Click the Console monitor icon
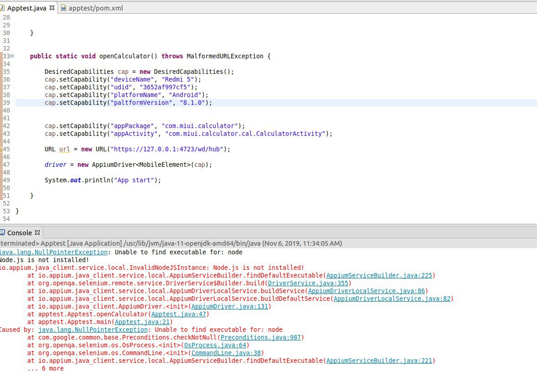537x392 pixels. coord(2,232)
